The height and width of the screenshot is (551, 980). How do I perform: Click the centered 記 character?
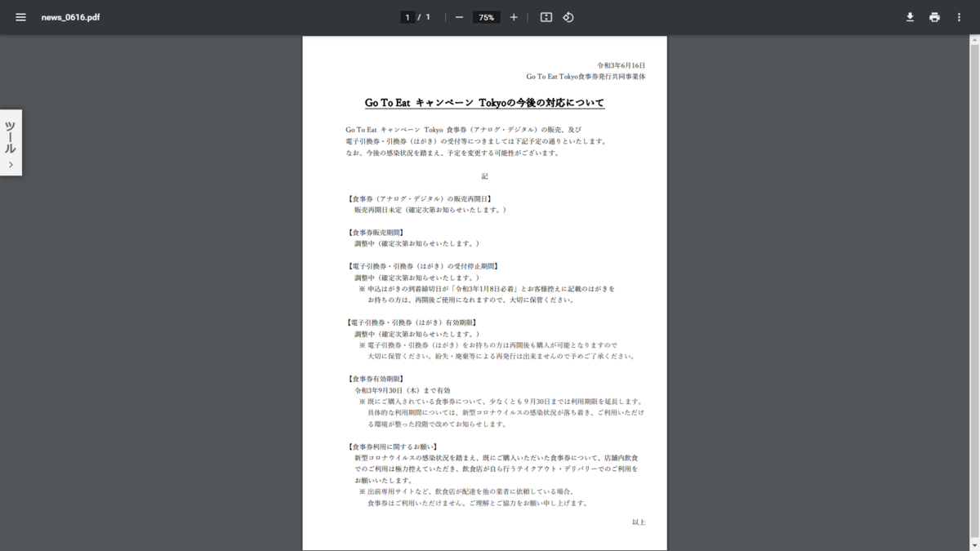click(484, 176)
